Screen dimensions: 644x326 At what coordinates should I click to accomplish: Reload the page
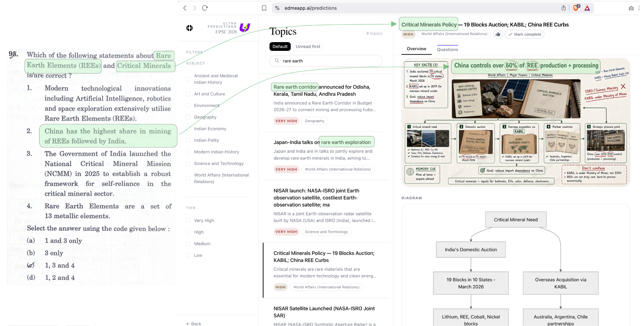point(205,8)
